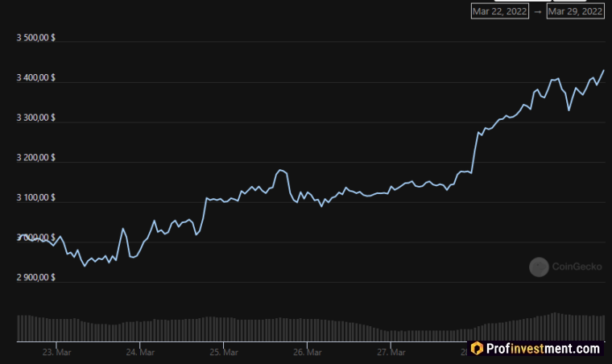Image resolution: width=612 pixels, height=364 pixels.
Task: Select the 27. Mar x-axis label
Action: [x=391, y=352]
